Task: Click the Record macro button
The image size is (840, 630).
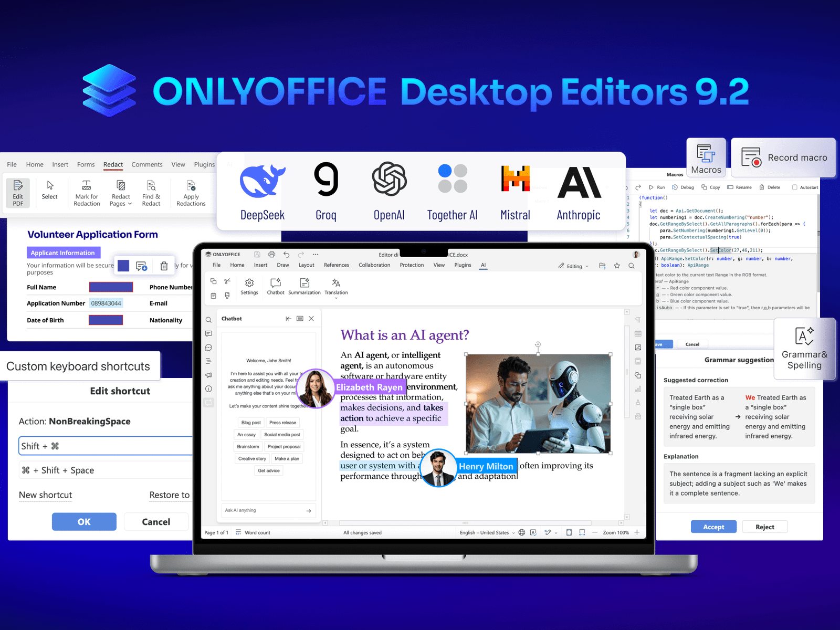Action: click(783, 157)
